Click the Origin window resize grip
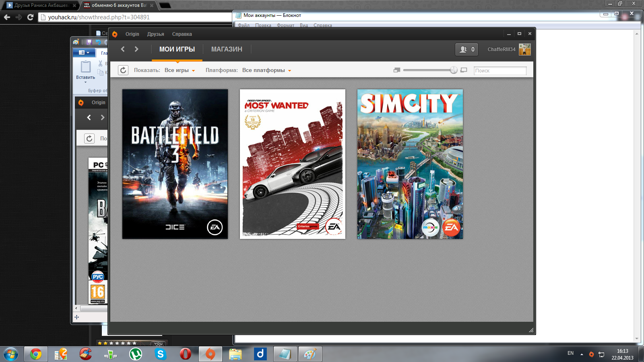The image size is (644, 362). [x=531, y=330]
